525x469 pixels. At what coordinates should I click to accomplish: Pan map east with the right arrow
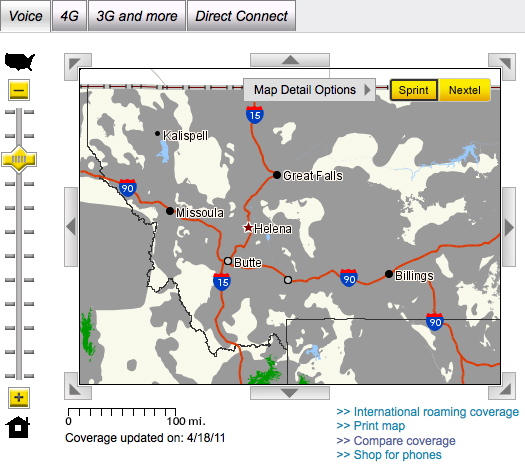click(509, 227)
